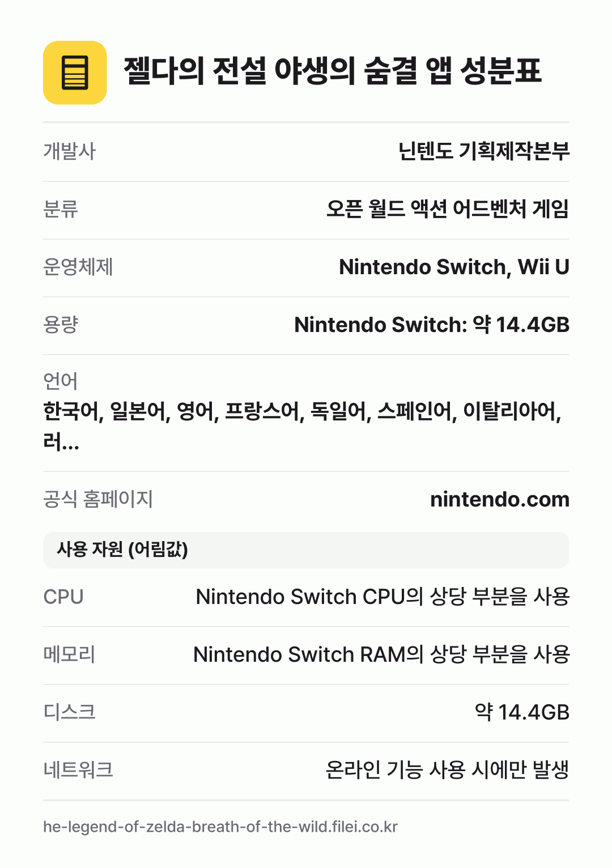Screen dimensions: 612x868
Task: Select the 개발사 row label
Action: pos(70,151)
